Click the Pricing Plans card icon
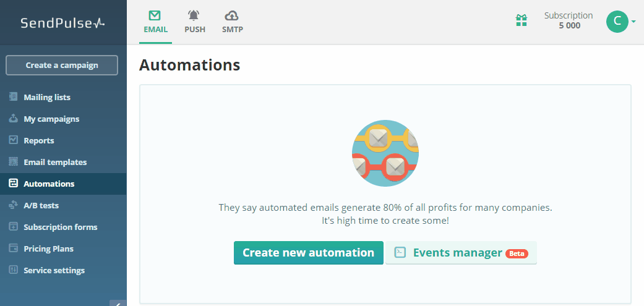Screen dimensions: 644x306 click(14, 249)
